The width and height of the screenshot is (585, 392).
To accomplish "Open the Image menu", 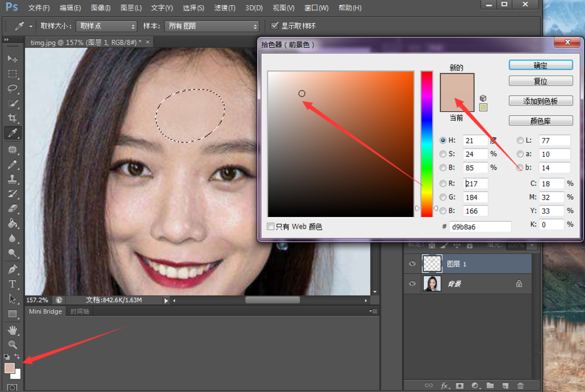I will [101, 8].
